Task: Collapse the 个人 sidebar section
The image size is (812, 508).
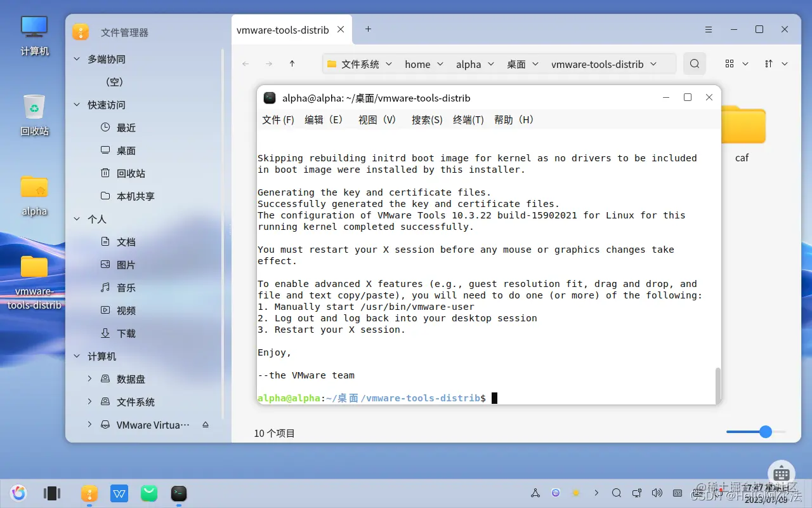Action: click(77, 219)
